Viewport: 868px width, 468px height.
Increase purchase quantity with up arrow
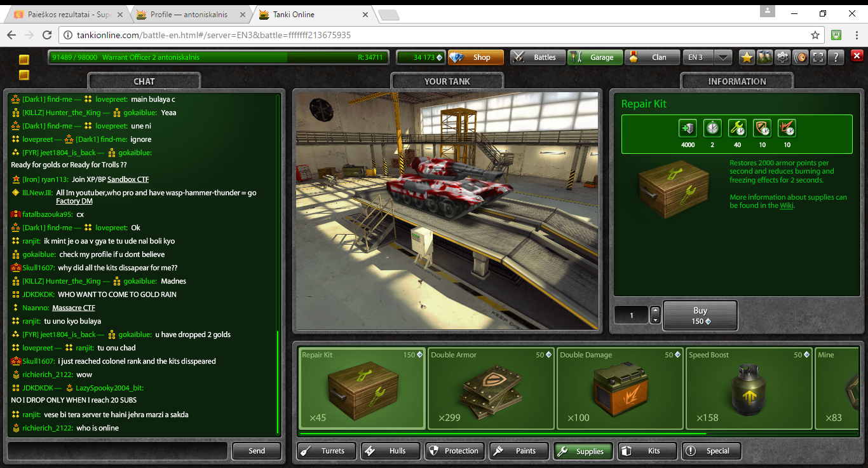point(656,311)
